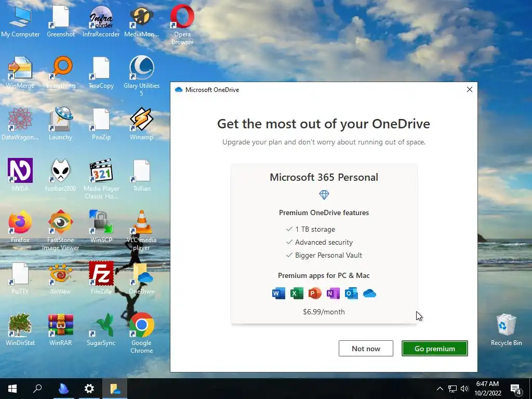
Task: Open InfraRecorder desktop shortcut
Action: click(x=101, y=21)
